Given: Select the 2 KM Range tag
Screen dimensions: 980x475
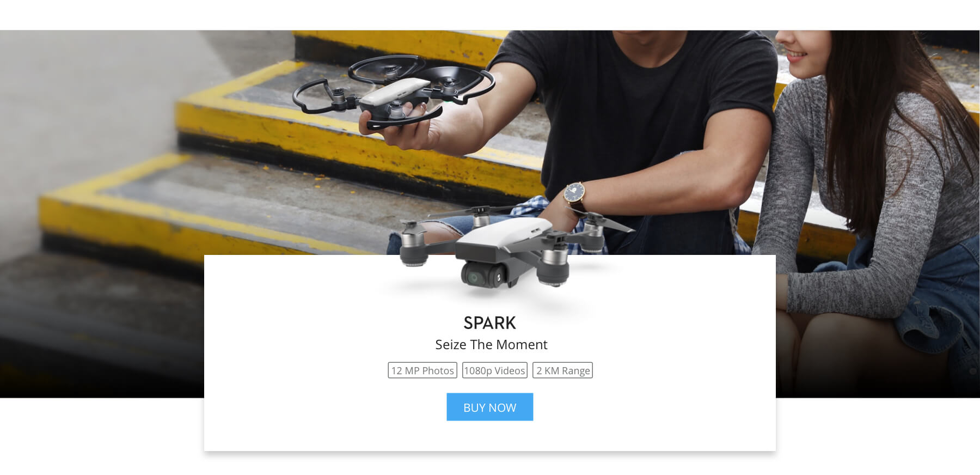Looking at the screenshot, I should (562, 370).
